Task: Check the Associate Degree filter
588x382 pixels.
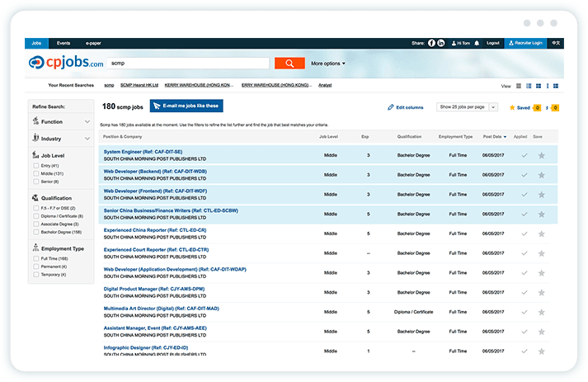Action: [36, 224]
